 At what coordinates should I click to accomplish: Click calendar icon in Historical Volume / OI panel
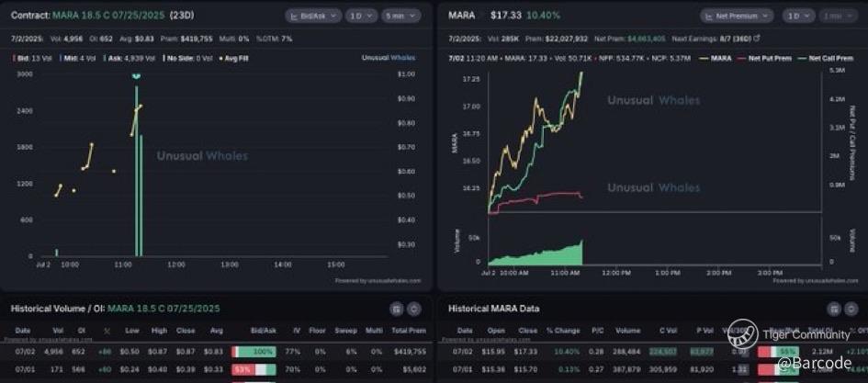click(x=396, y=309)
